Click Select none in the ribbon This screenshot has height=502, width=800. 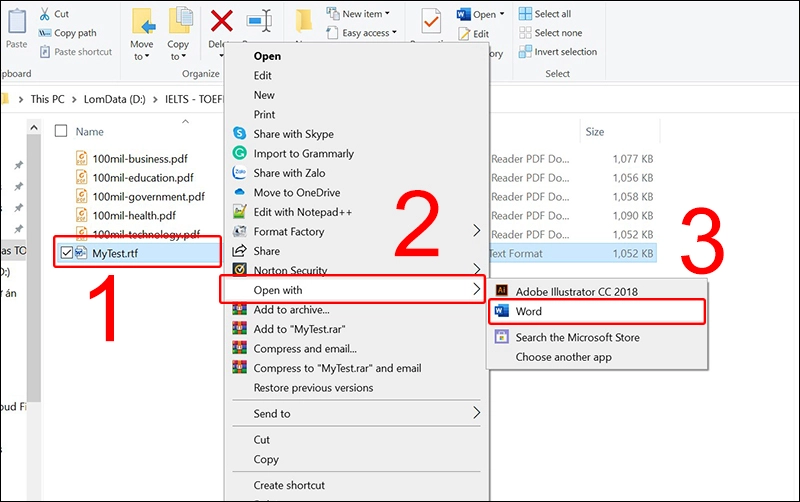[x=551, y=33]
